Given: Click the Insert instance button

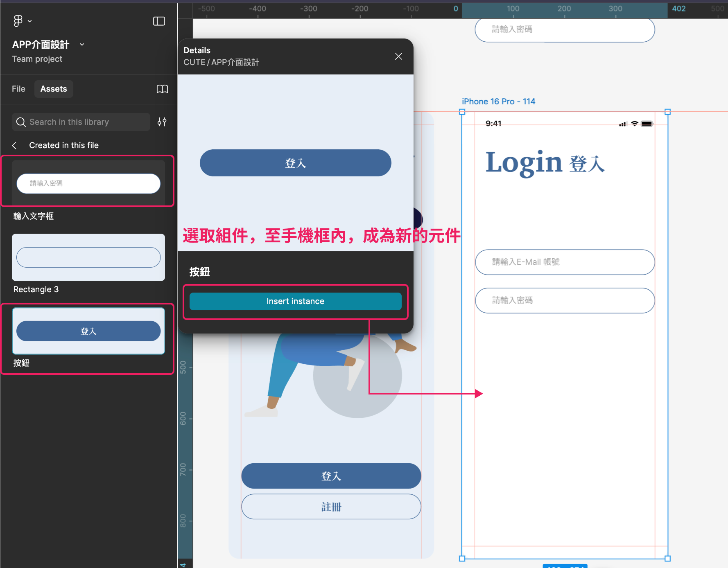Looking at the screenshot, I should point(295,301).
